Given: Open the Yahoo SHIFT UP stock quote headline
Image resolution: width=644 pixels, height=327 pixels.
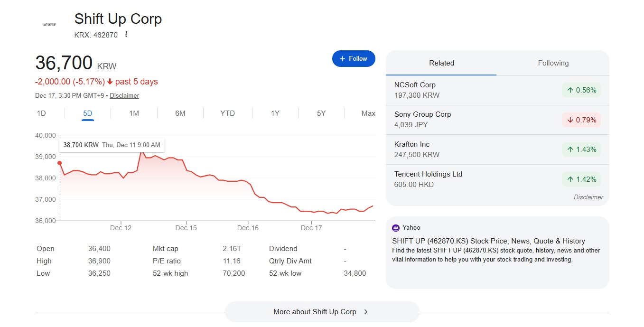Looking at the screenshot, I should [488, 241].
